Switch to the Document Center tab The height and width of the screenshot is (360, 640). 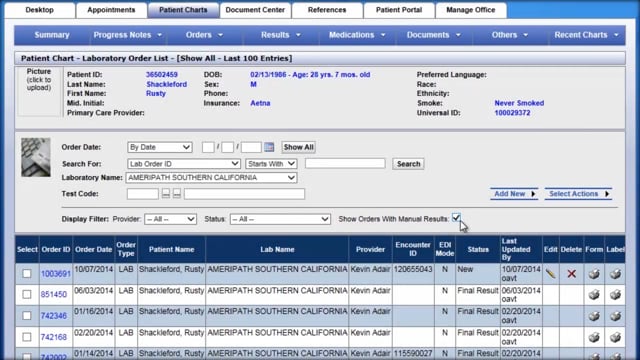[255, 10]
